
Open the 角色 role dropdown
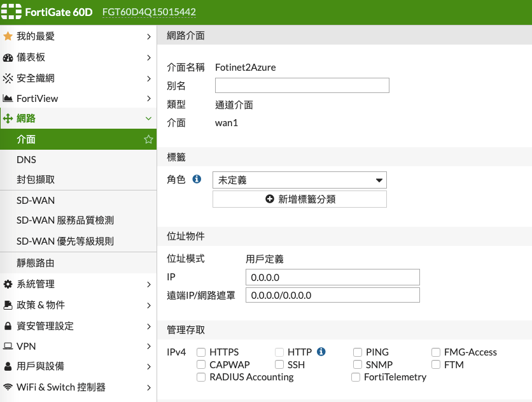coord(300,180)
